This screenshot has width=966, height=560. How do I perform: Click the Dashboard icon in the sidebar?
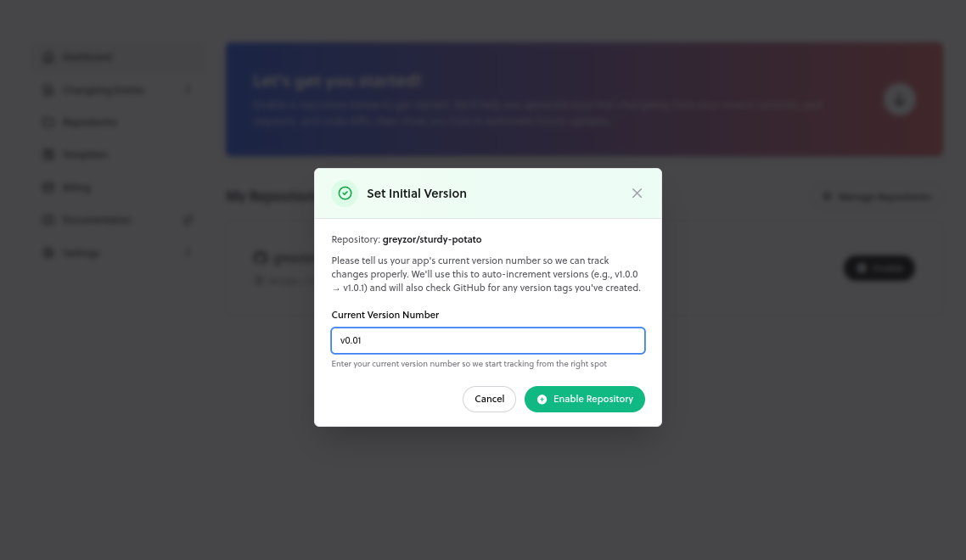point(48,57)
